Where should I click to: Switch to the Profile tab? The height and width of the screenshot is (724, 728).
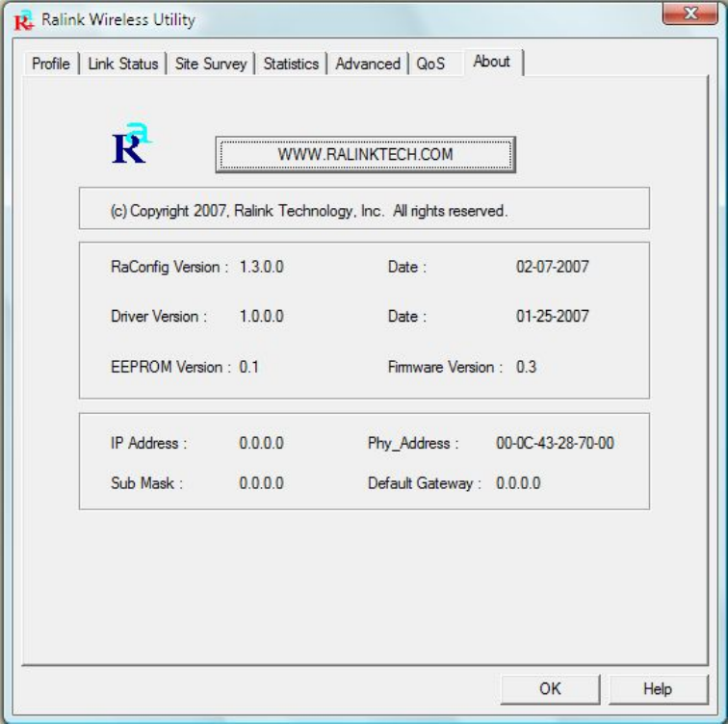[x=51, y=64]
